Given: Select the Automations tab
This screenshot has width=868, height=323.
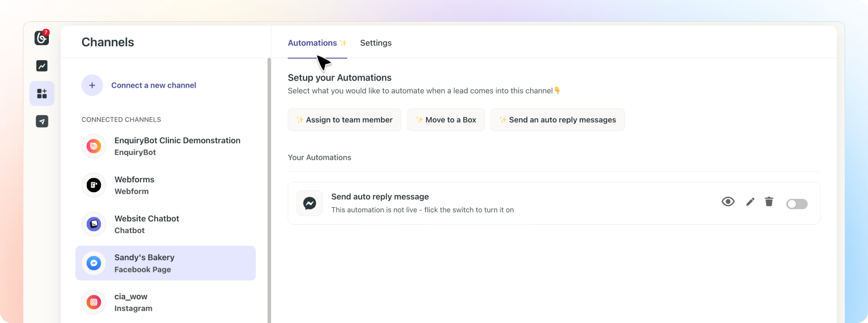Looking at the screenshot, I should (x=312, y=43).
